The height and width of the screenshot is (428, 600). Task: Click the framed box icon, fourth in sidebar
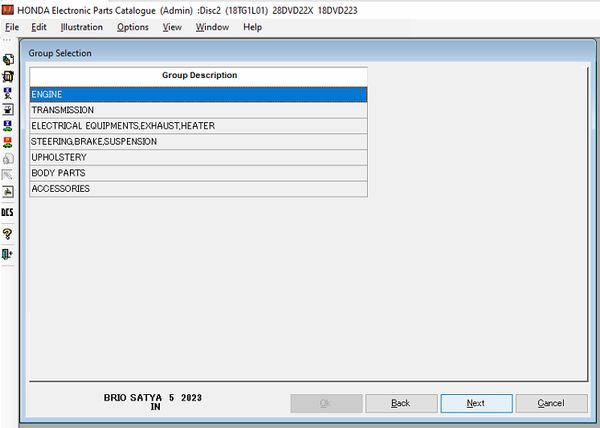(8, 109)
